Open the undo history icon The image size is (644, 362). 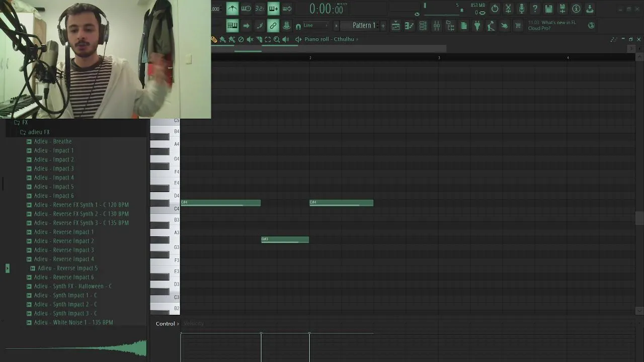pyautogui.click(x=495, y=9)
